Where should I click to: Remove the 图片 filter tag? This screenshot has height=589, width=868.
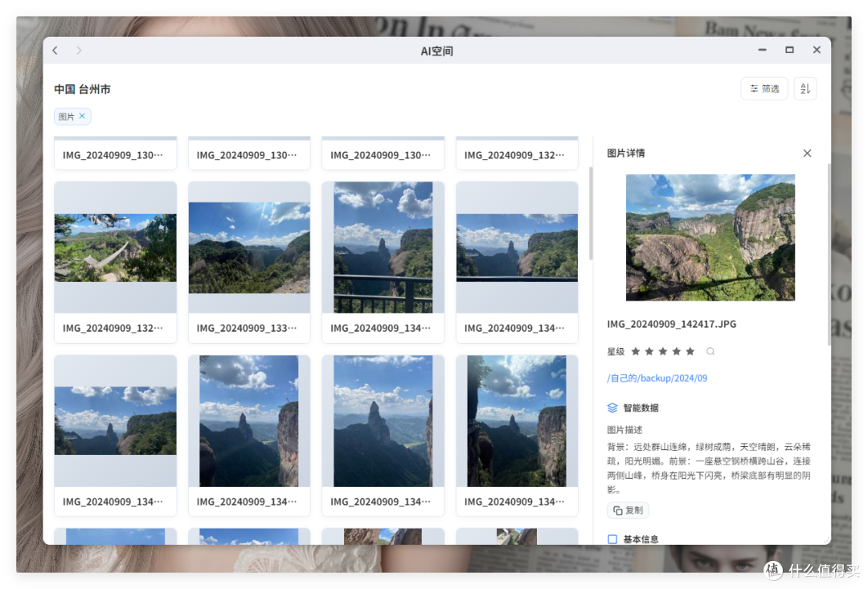point(82,116)
